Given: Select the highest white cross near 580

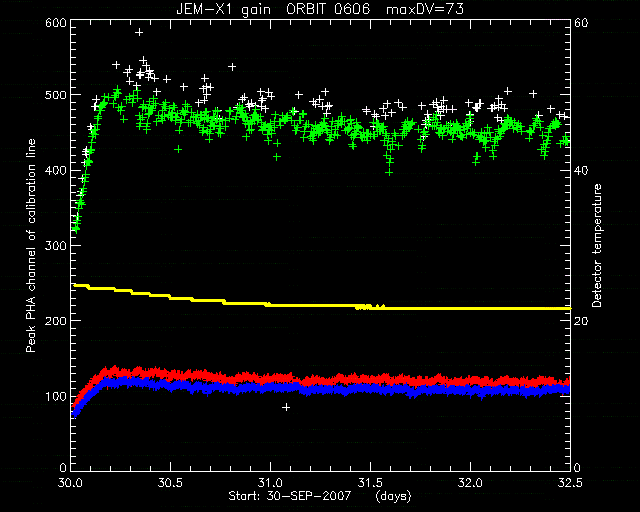Looking at the screenshot, I should tap(139, 32).
